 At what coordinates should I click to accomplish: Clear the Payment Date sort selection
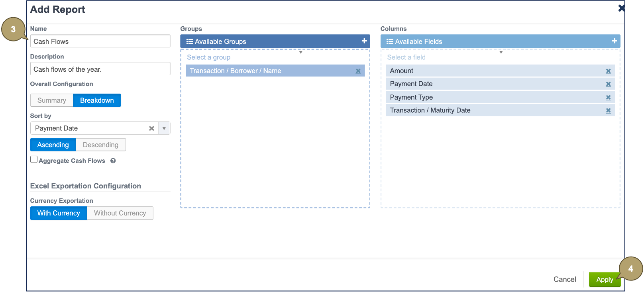coord(151,128)
